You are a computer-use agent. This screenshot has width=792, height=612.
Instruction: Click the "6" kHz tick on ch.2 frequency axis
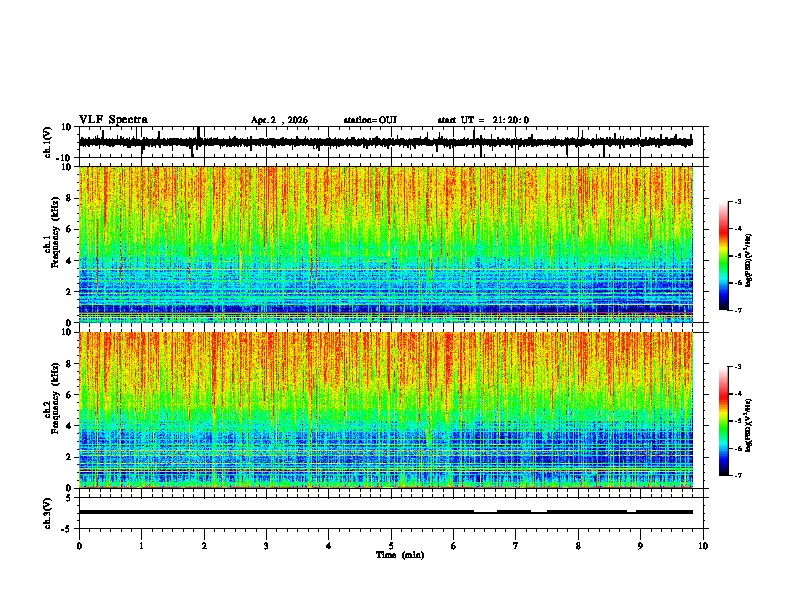tap(69, 395)
